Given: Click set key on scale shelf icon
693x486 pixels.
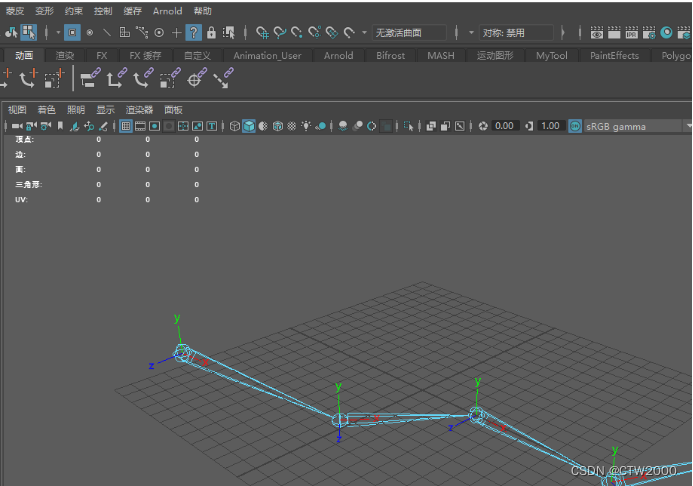Looking at the screenshot, I should coord(54,79).
